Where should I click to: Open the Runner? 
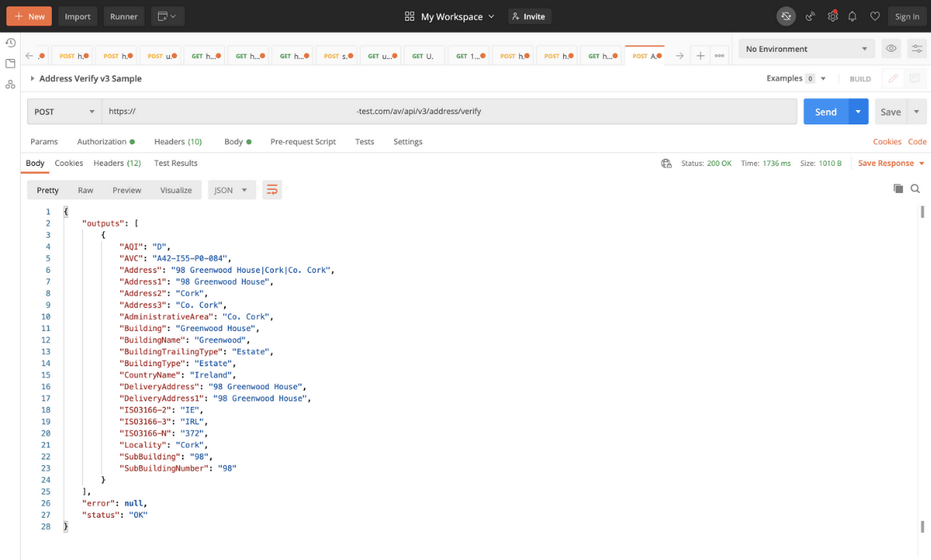(124, 17)
